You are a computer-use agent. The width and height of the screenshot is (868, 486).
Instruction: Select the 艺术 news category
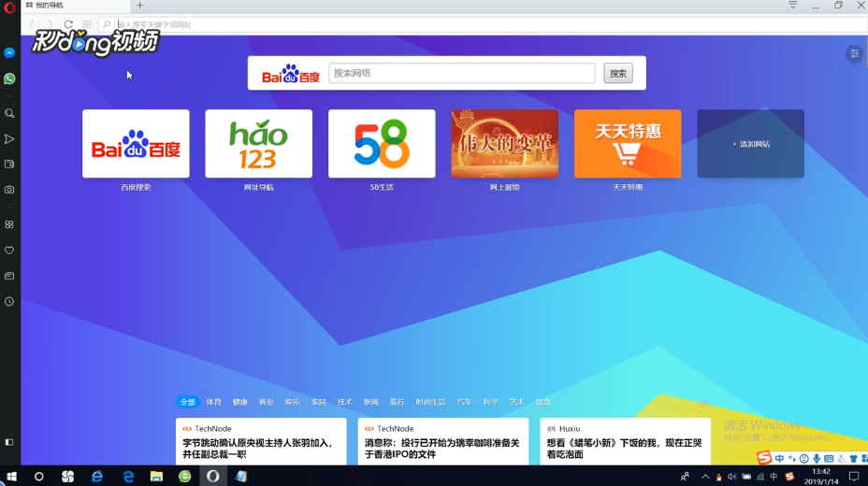[516, 402]
